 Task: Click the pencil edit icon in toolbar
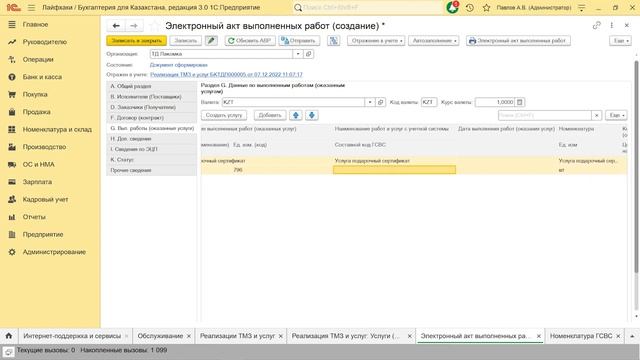pyautogui.click(x=211, y=41)
